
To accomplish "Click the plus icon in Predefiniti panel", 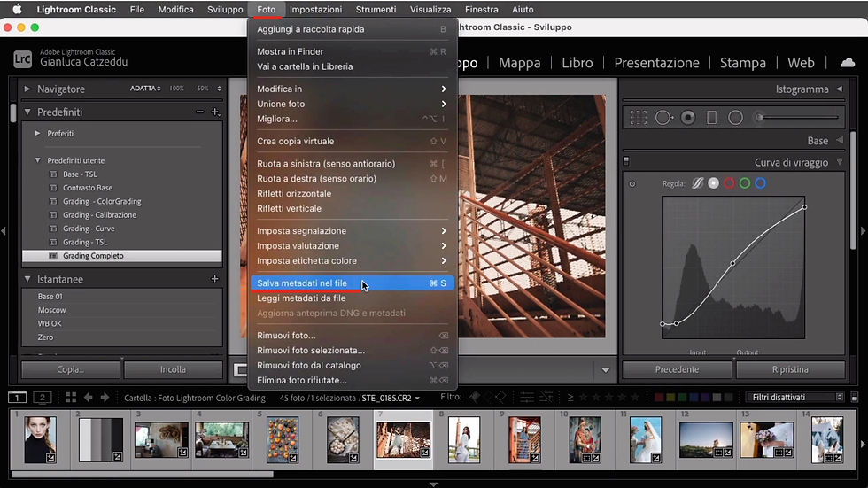I will (x=215, y=112).
